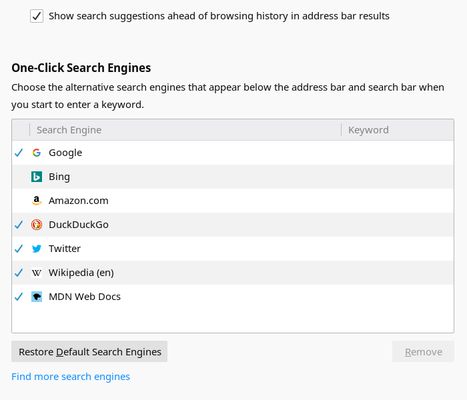Uncheck search suggestions ahead of browsing history
This screenshot has width=467, height=400.
37,16
